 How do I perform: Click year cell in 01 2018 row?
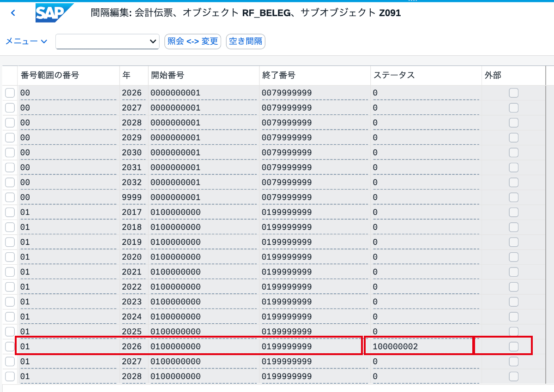pyautogui.click(x=134, y=227)
